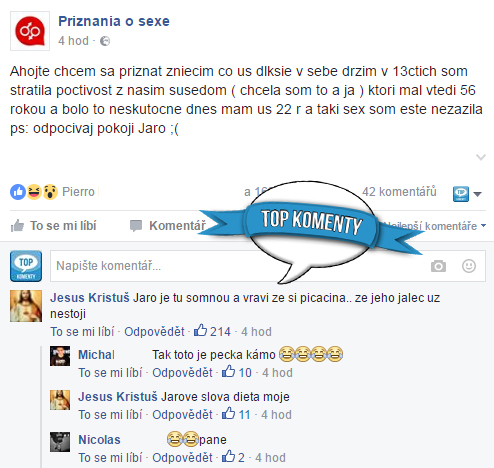This screenshot has width=494, height=468.
Task: Click the thumbs-up icon next to 214
Action: point(200,331)
